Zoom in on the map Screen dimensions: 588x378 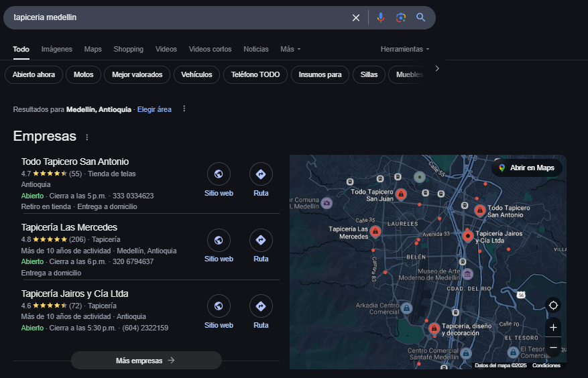pyautogui.click(x=553, y=328)
